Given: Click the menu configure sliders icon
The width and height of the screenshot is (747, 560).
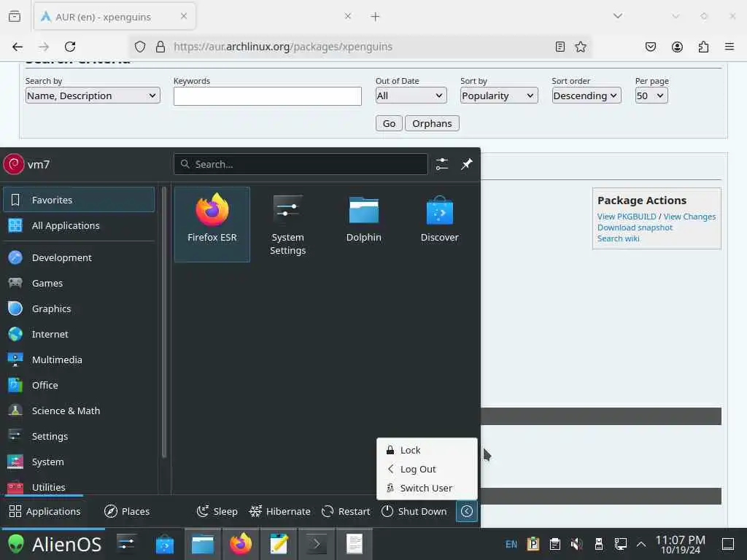Looking at the screenshot, I should coord(441,164).
